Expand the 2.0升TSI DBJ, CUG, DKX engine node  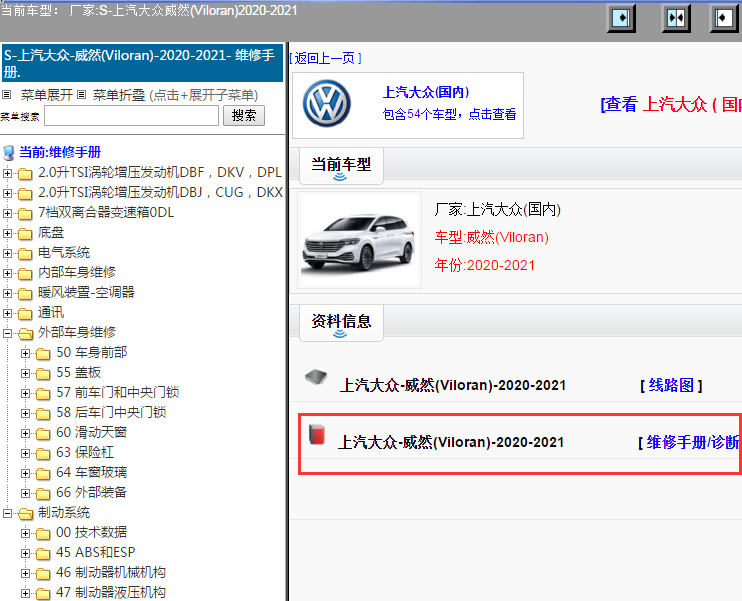pos(7,193)
